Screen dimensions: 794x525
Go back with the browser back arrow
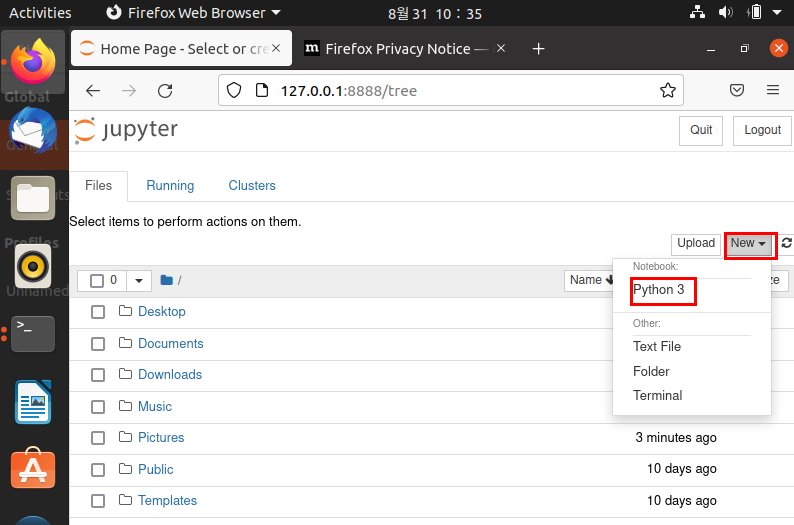coord(93,91)
